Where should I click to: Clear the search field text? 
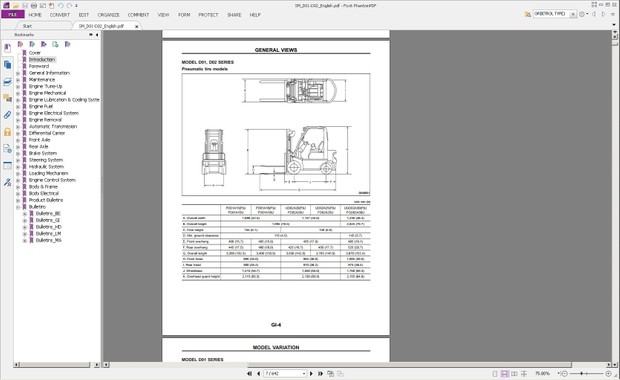(x=573, y=14)
